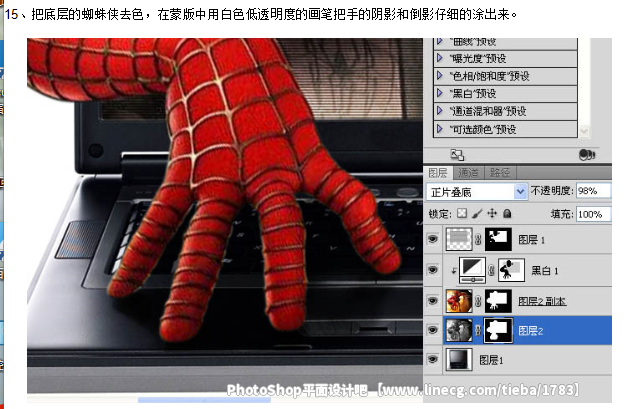Select bottom 图层1 laptop thumbnail
635x409 pixels.
(459, 360)
